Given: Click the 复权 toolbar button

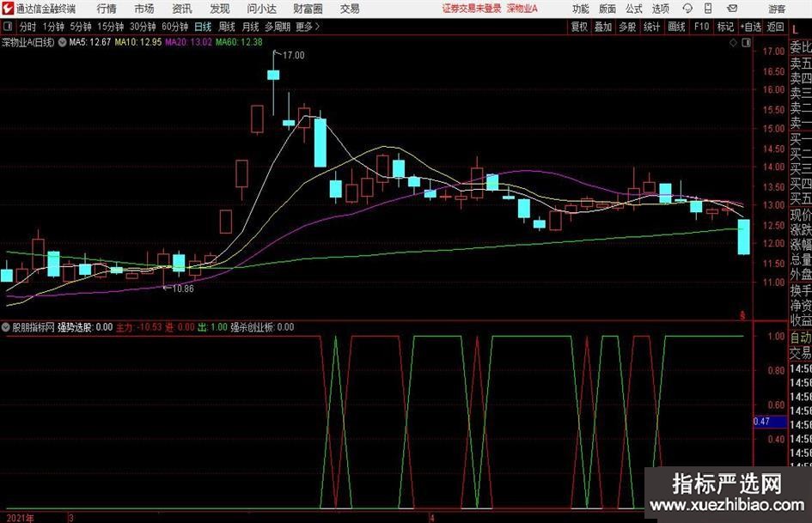Looking at the screenshot, I should coord(579,27).
